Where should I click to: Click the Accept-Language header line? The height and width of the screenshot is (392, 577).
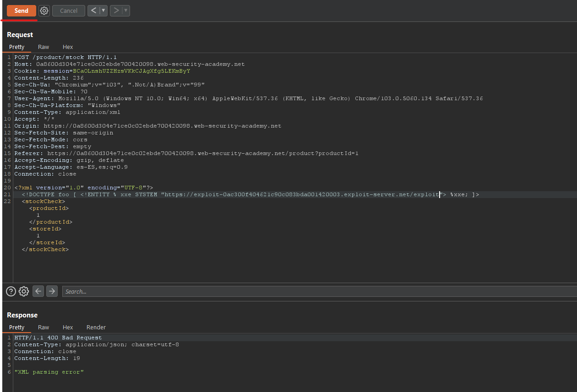coord(71,167)
